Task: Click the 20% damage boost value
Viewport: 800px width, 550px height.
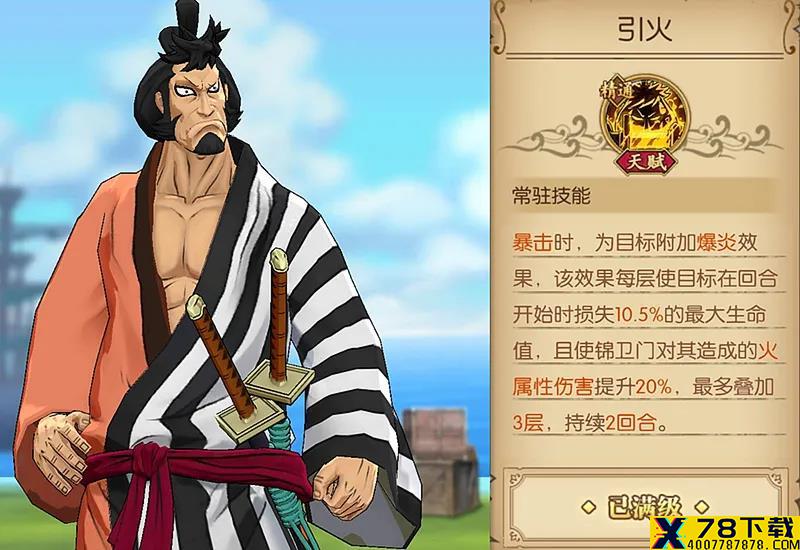Action: pos(654,387)
